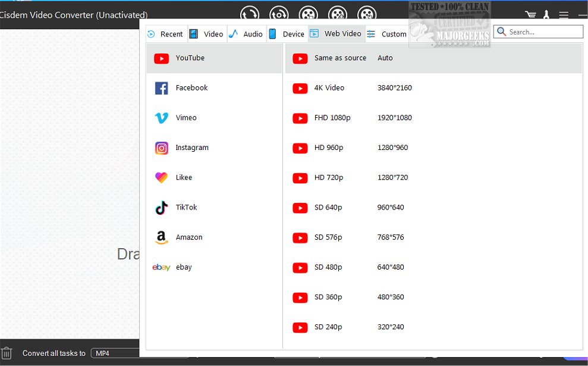Choose the SD 576p preset
Viewport: 588px width, 366px height.
433,237
